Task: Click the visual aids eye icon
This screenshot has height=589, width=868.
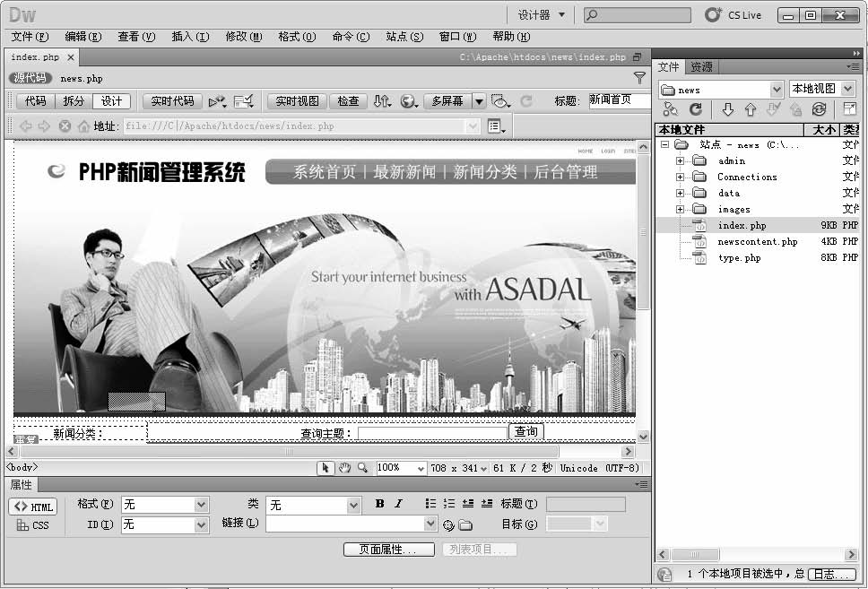Action: click(x=499, y=101)
